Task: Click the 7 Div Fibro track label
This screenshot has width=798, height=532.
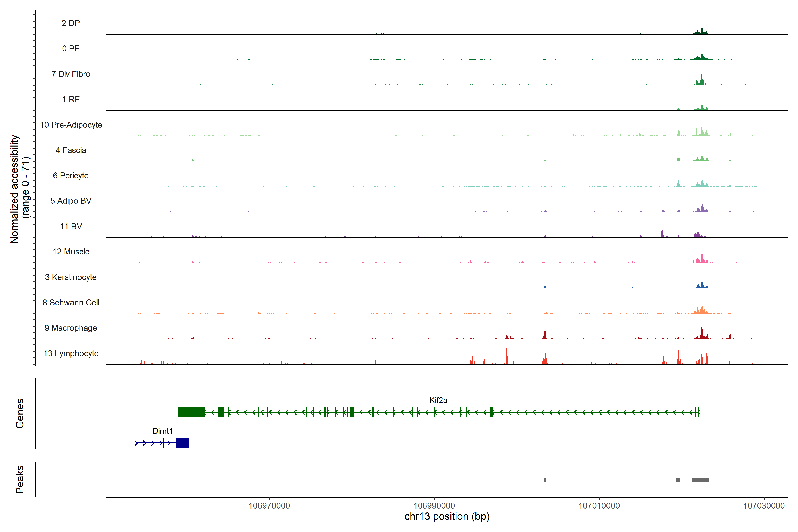Action: pos(71,74)
